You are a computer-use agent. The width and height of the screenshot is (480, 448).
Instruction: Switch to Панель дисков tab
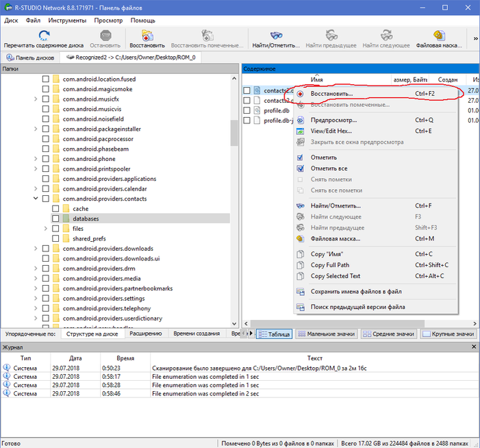point(30,58)
